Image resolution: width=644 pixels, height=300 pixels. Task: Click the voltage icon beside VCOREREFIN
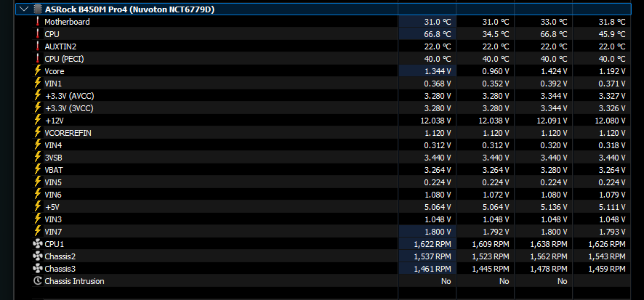tap(38, 132)
